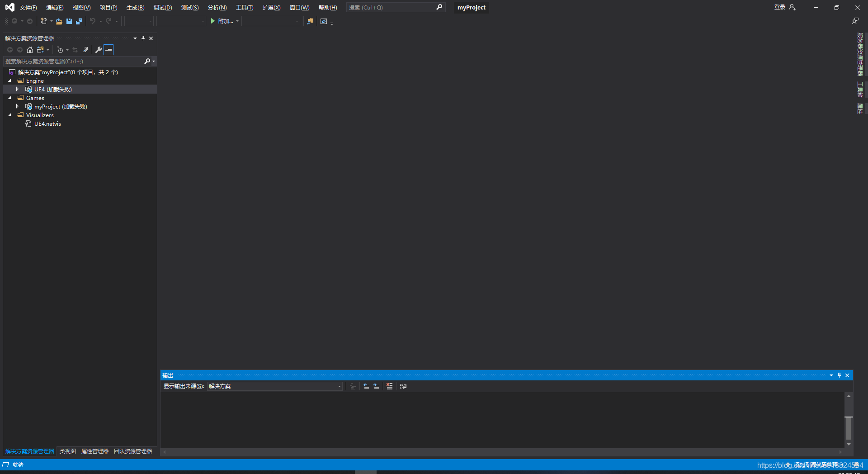Click Switch Views icon in Solution Explorer

click(x=40, y=50)
